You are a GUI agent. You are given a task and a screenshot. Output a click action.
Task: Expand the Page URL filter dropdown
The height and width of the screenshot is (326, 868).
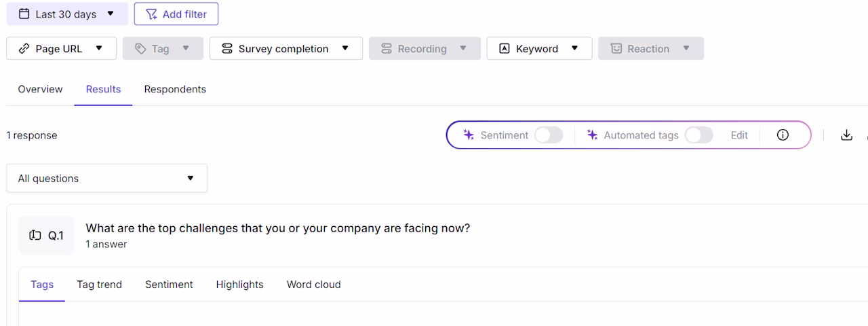[x=62, y=48]
